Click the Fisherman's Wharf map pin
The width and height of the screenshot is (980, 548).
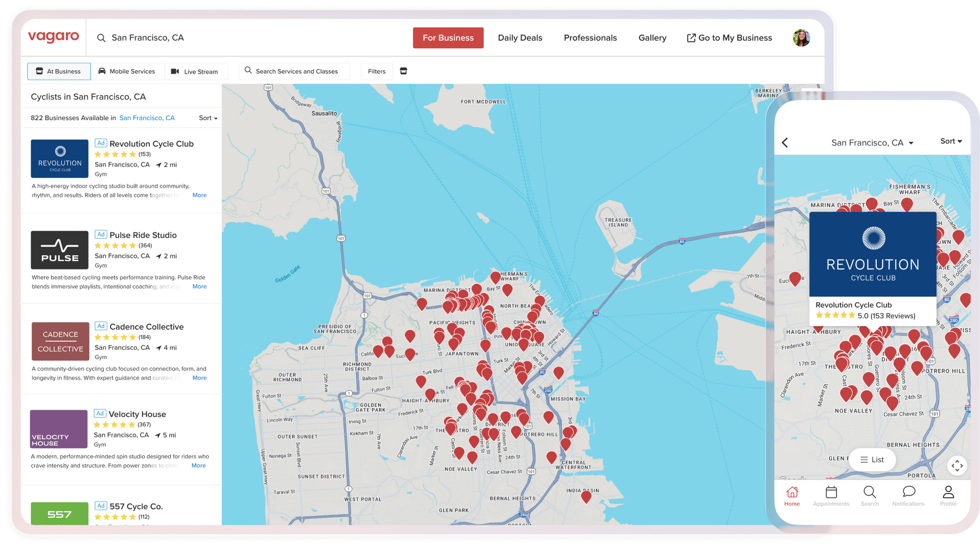click(x=495, y=277)
